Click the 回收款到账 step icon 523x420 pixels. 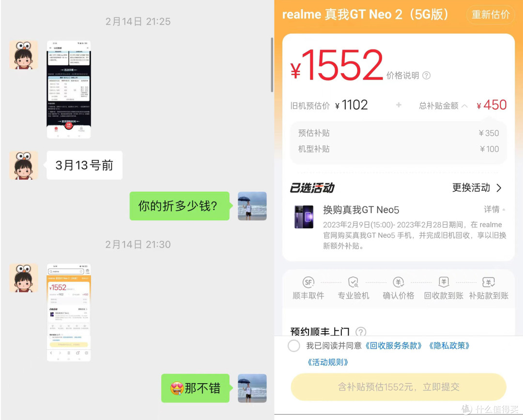(444, 282)
